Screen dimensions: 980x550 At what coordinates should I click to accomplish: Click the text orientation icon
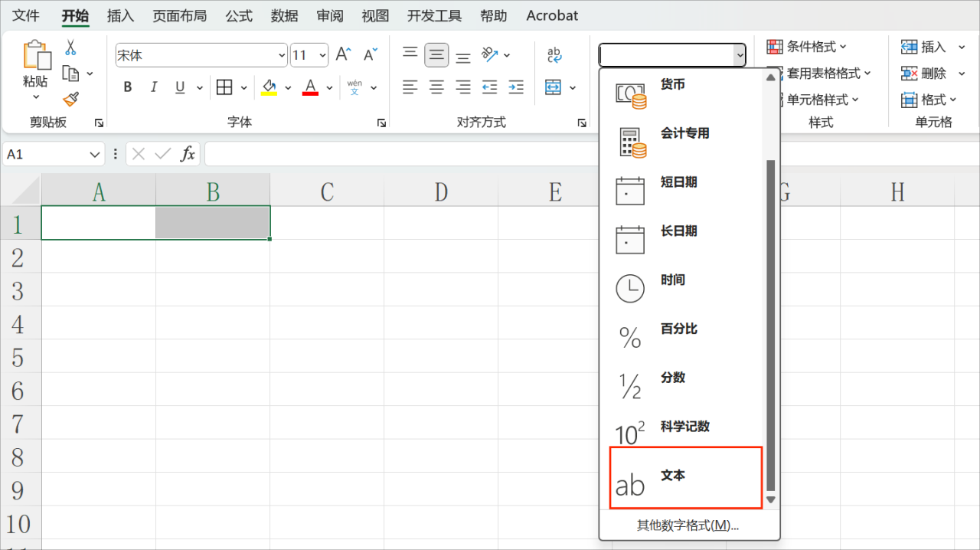click(489, 54)
